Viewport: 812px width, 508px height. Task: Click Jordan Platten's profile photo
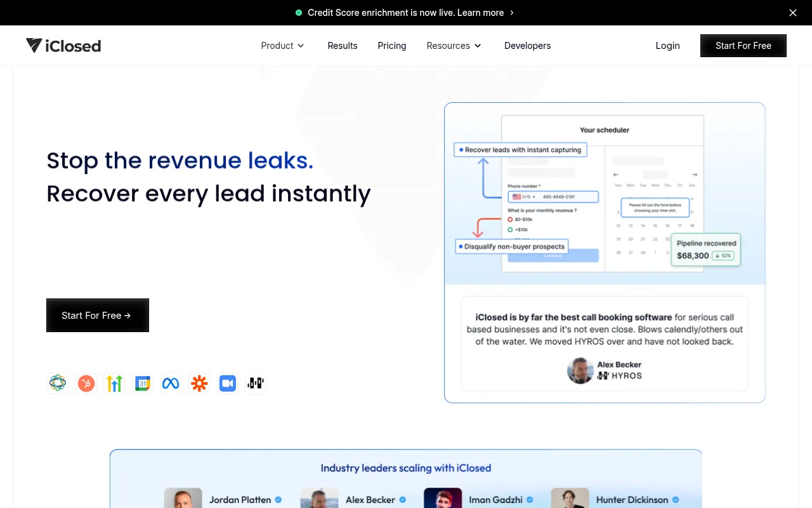pyautogui.click(x=183, y=498)
